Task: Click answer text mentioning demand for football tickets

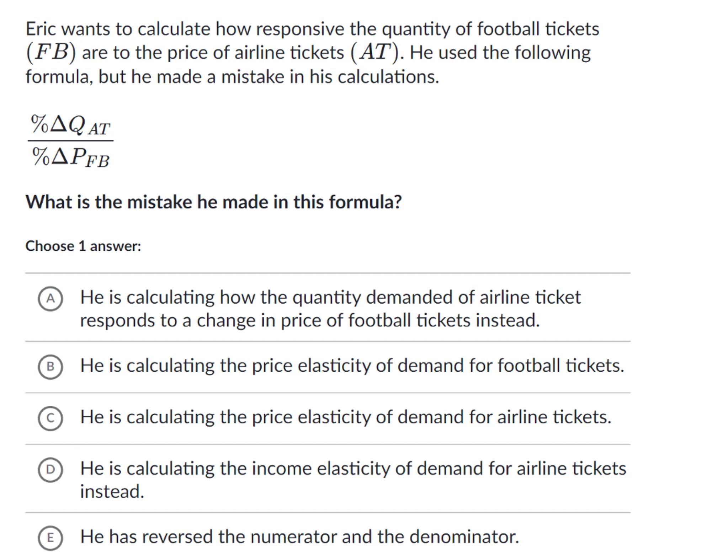Action: (352, 365)
